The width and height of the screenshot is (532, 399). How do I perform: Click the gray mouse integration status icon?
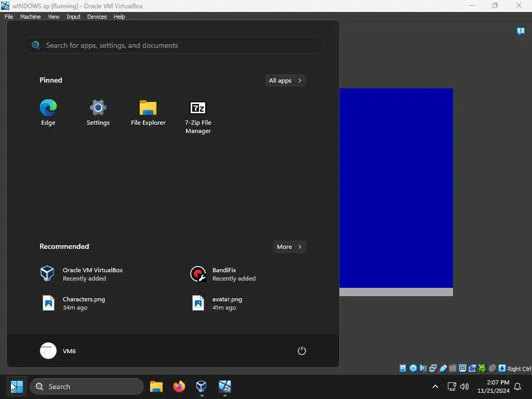(493, 368)
